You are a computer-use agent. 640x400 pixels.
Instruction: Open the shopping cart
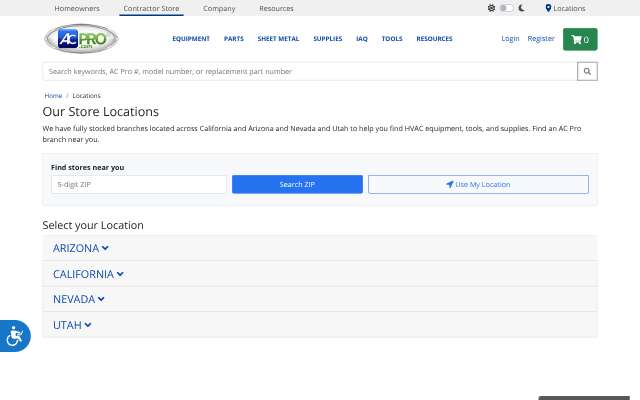[x=580, y=40]
